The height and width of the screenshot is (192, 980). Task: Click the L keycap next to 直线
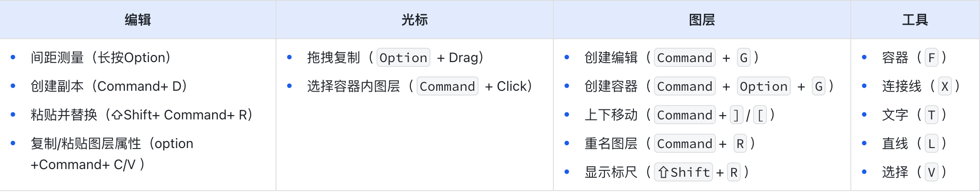(931, 144)
